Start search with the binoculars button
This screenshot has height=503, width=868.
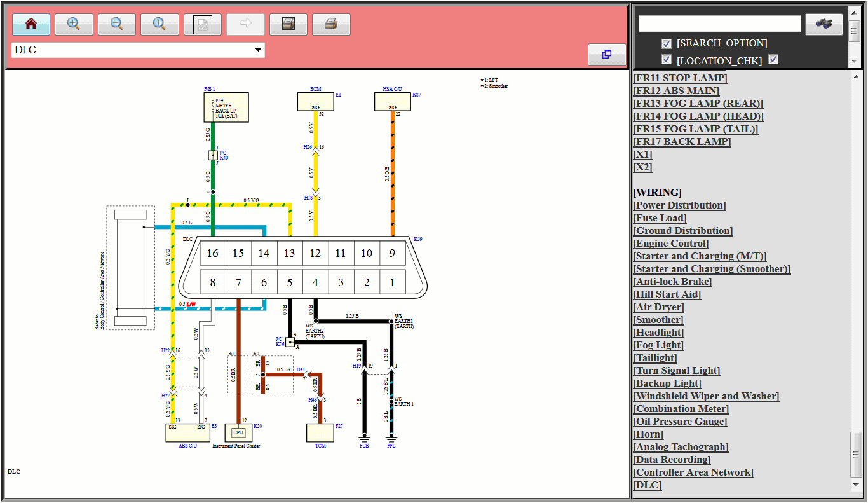click(x=824, y=24)
